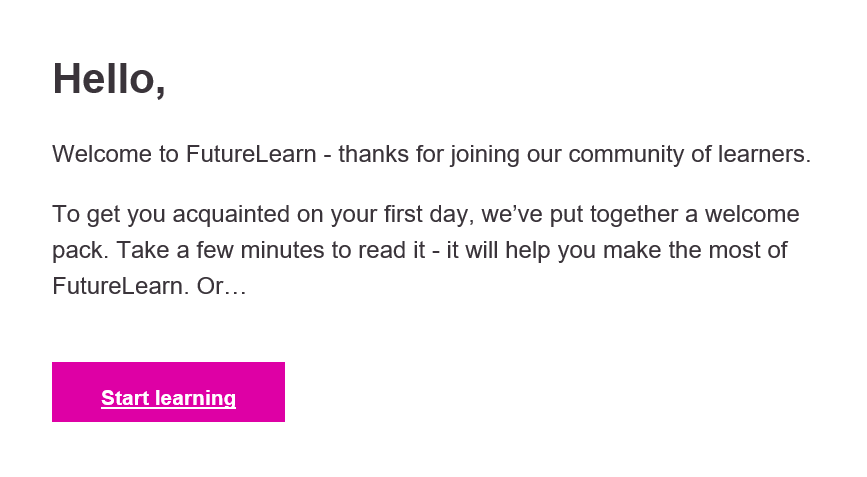Click the word Start on the button
The image size is (867, 477).
[124, 398]
